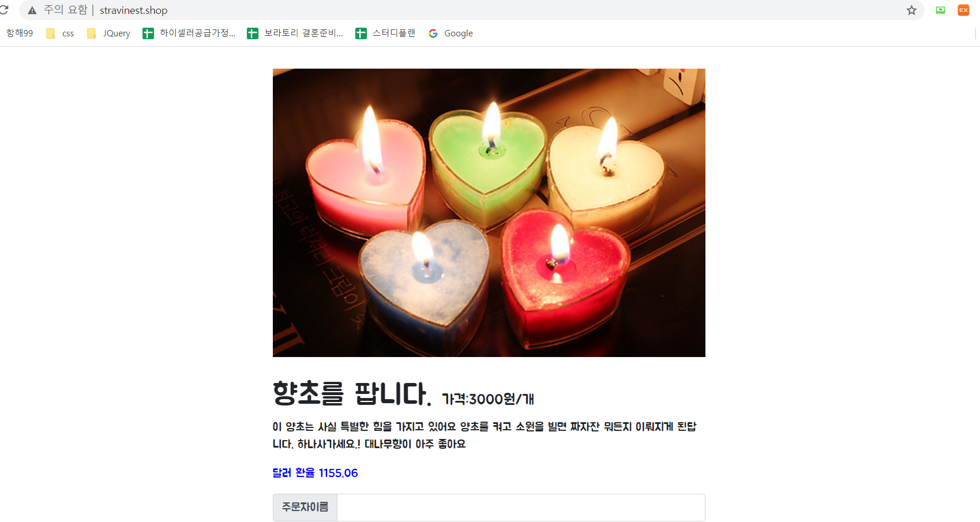Select the 가격:3000원/개 price text
The height and width of the screenshot is (522, 980).
(488, 399)
